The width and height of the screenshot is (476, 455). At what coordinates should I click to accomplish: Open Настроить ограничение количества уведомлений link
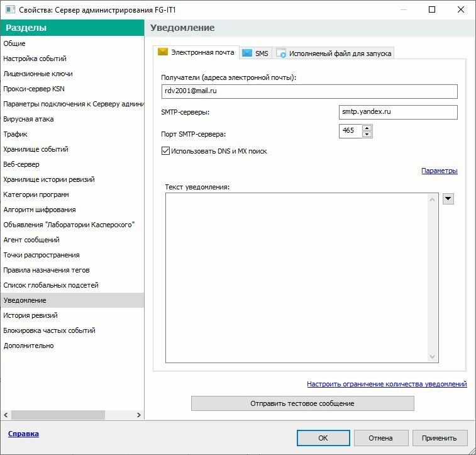point(387,384)
